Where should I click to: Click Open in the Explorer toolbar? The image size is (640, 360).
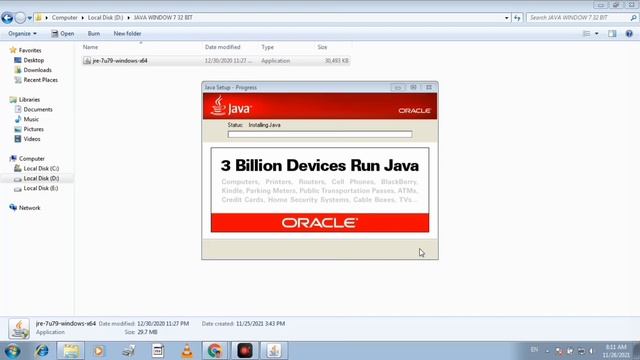[62, 33]
